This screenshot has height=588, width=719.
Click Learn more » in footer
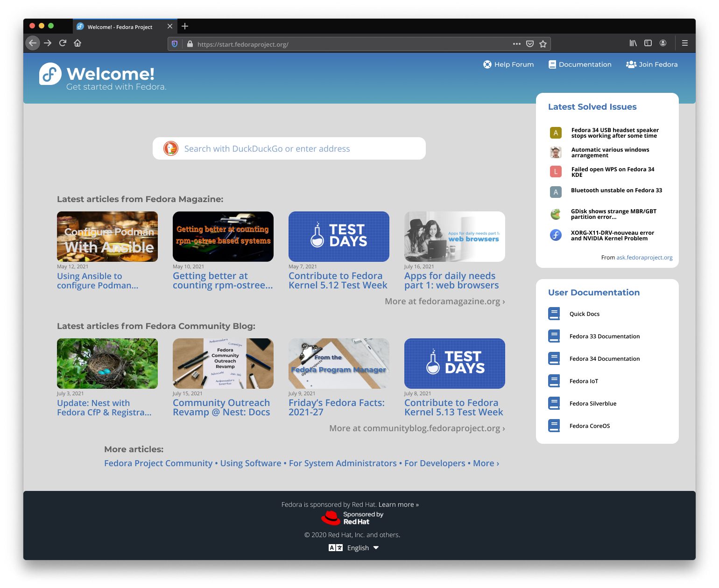399,504
